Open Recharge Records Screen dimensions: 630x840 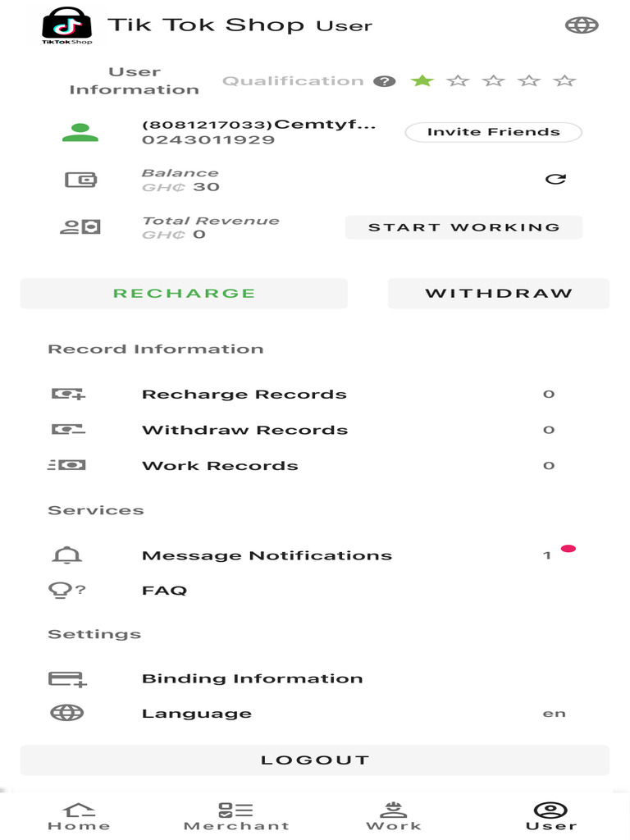pyautogui.click(x=315, y=395)
